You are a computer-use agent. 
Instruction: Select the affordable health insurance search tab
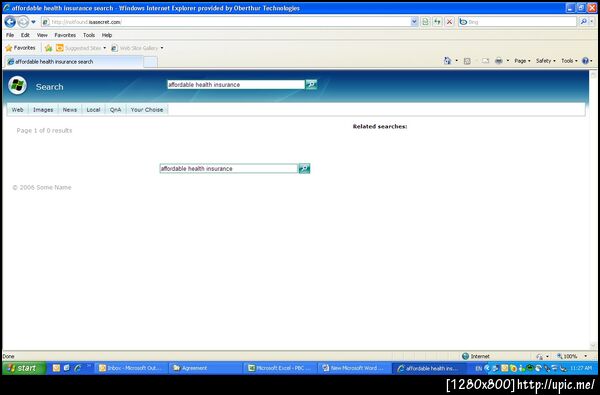(75, 62)
